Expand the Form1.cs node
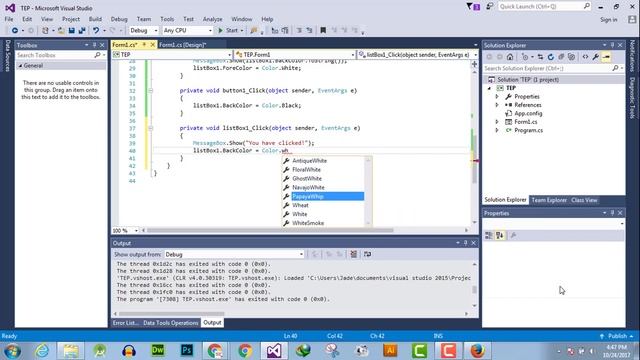The image size is (640, 360). click(x=497, y=122)
